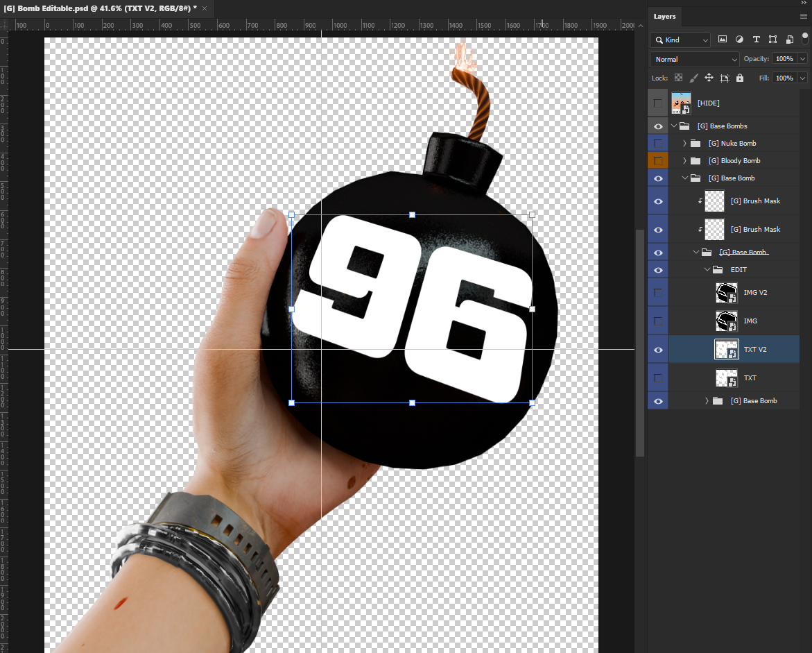Image resolution: width=812 pixels, height=653 pixels.
Task: Click bottom-right transform handle of the 96 box
Action: pos(533,402)
